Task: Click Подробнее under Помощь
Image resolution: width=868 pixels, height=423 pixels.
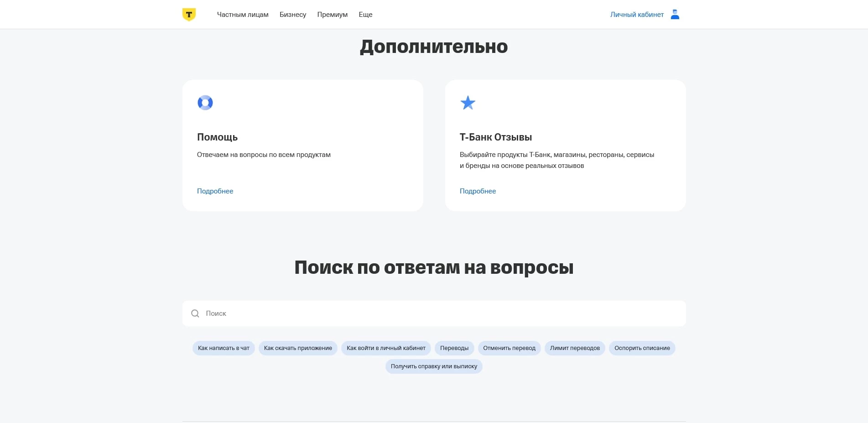Action: coord(215,191)
